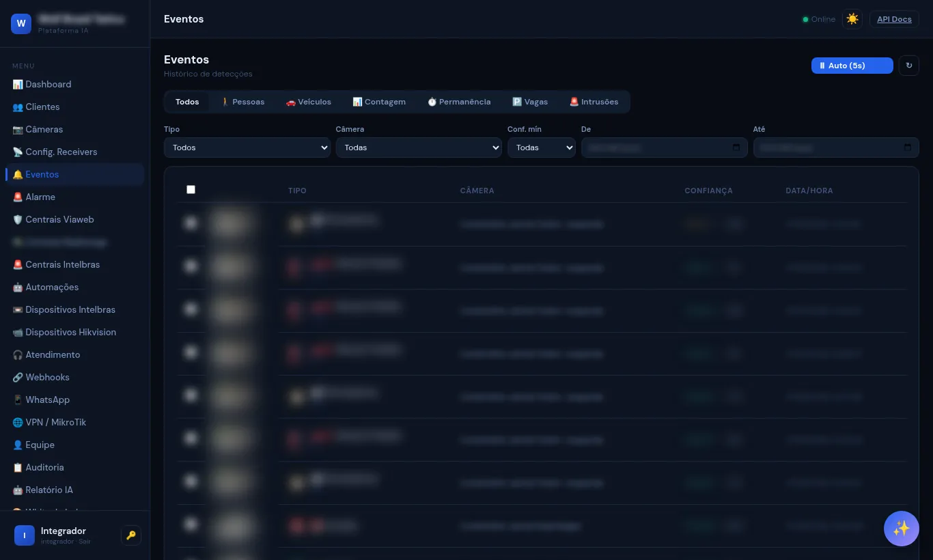Open the API Docs link
The height and width of the screenshot is (560, 933).
[894, 19]
